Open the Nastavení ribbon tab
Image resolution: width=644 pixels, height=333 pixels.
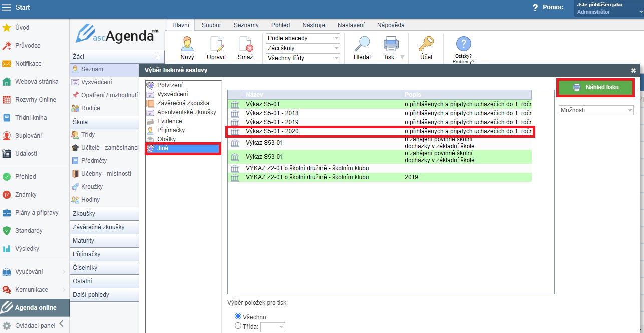click(351, 25)
